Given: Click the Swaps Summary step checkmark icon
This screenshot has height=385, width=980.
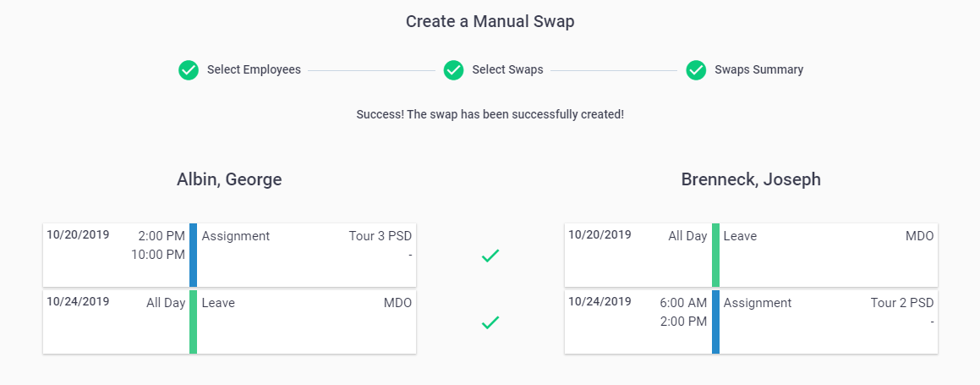Looking at the screenshot, I should point(696,70).
